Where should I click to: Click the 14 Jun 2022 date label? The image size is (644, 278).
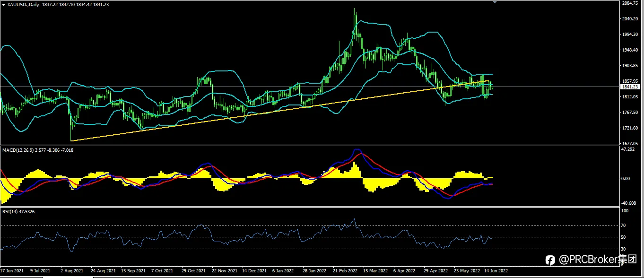496,271
